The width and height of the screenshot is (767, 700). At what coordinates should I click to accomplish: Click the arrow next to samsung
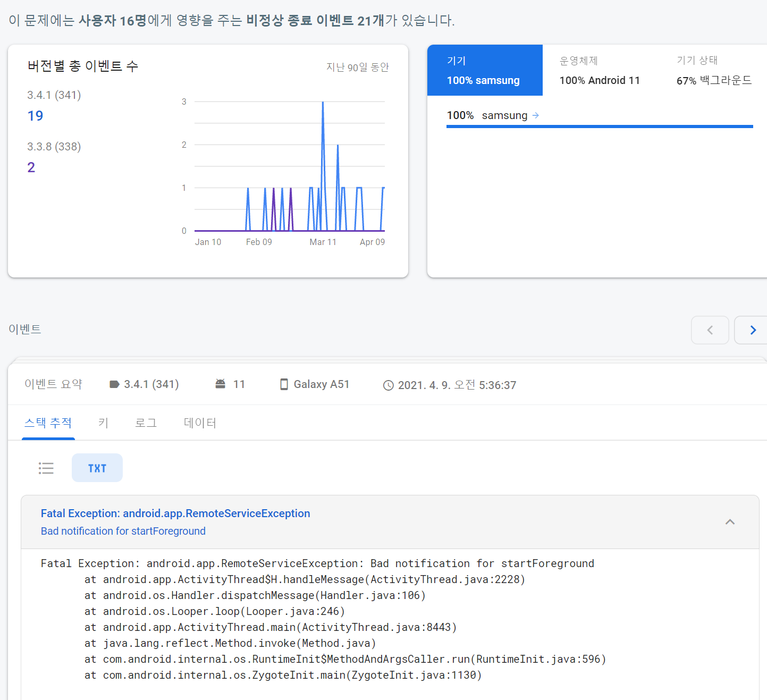pyautogui.click(x=536, y=115)
